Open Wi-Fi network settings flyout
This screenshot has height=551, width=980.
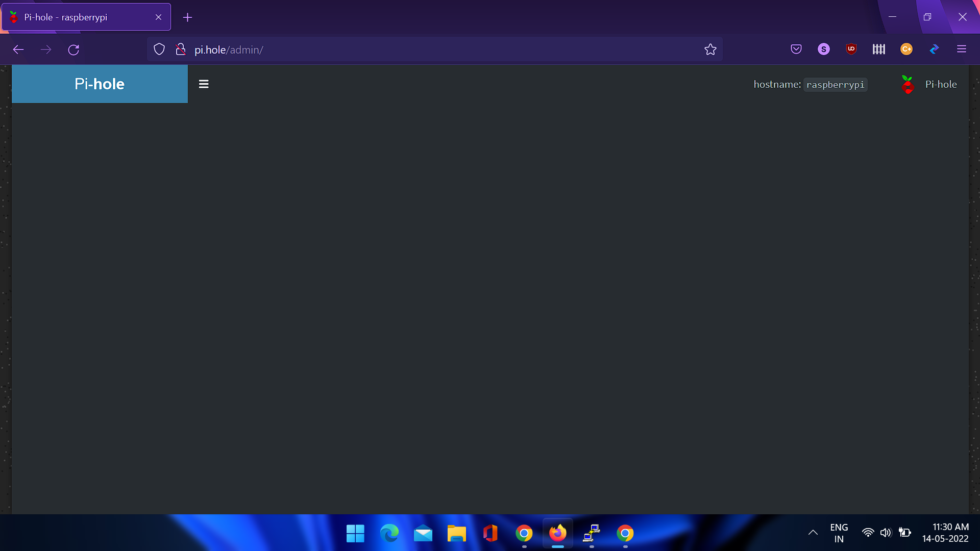(868, 533)
